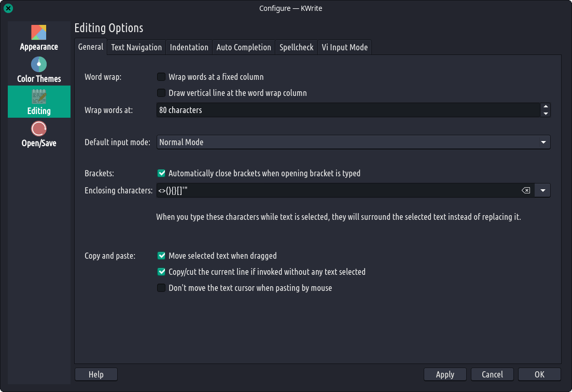572x392 pixels.
Task: Open the Vi Input Mode tab
Action: (x=344, y=47)
